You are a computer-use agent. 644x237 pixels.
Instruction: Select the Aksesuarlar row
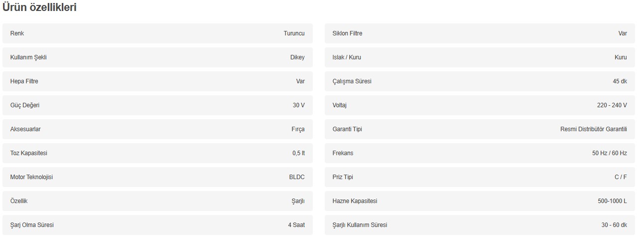(157, 129)
